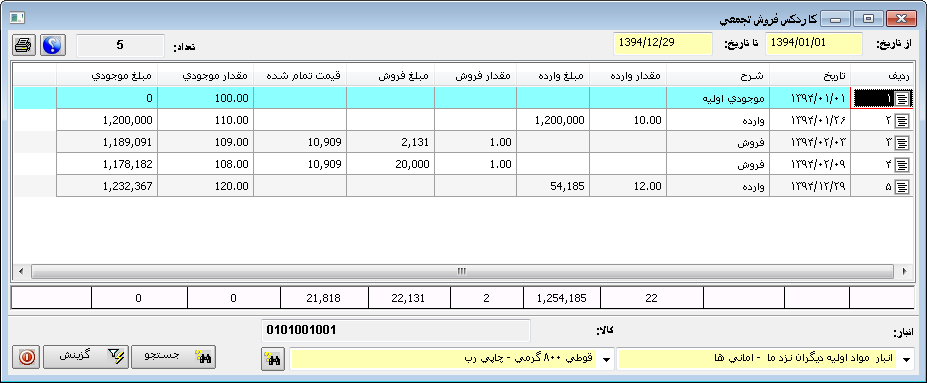The height and width of the screenshot is (383, 927).
Task: Expand the كالا product dropdown arrow
Action: click(x=607, y=359)
